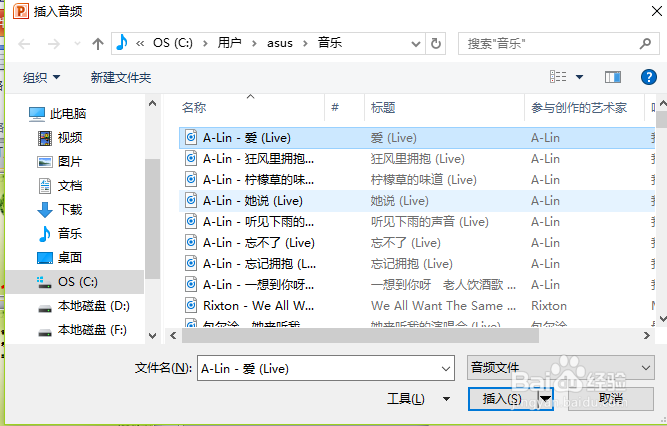Select file A-Lin - 忘记拥抱
The image size is (667, 426).
point(416,264)
